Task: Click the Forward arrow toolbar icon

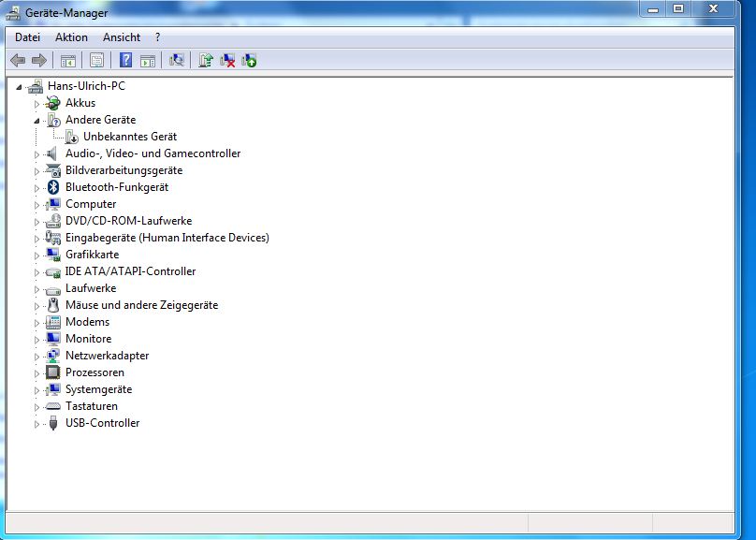Action: [39, 60]
